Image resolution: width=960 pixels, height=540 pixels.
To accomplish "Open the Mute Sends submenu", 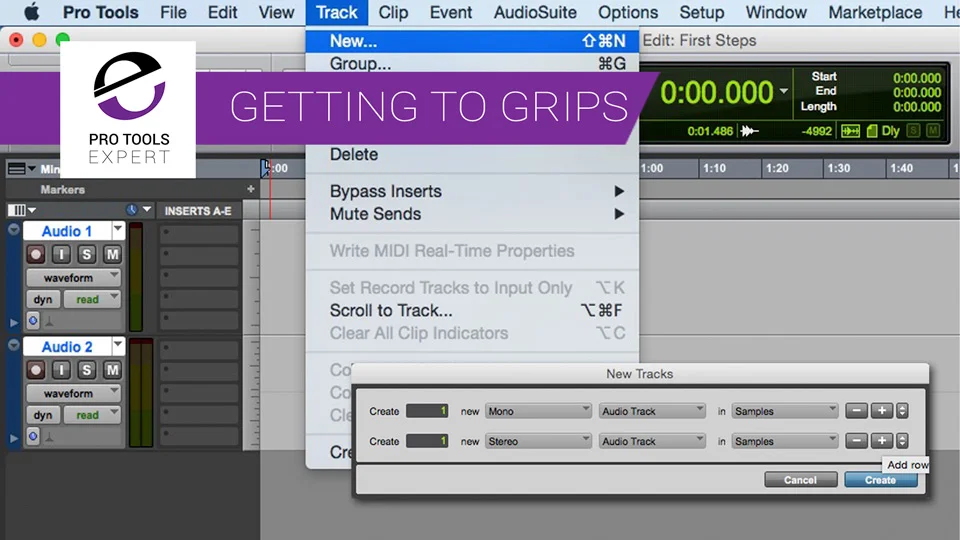I will click(472, 214).
